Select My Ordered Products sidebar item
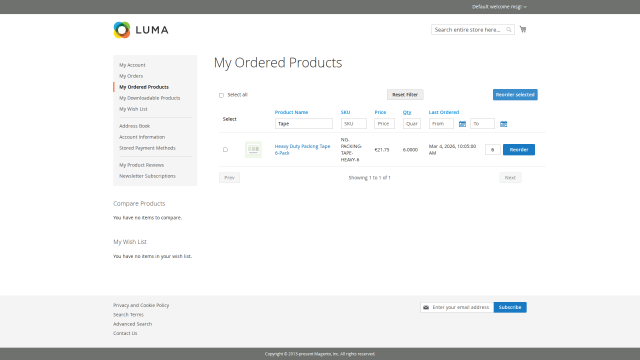 pos(144,87)
